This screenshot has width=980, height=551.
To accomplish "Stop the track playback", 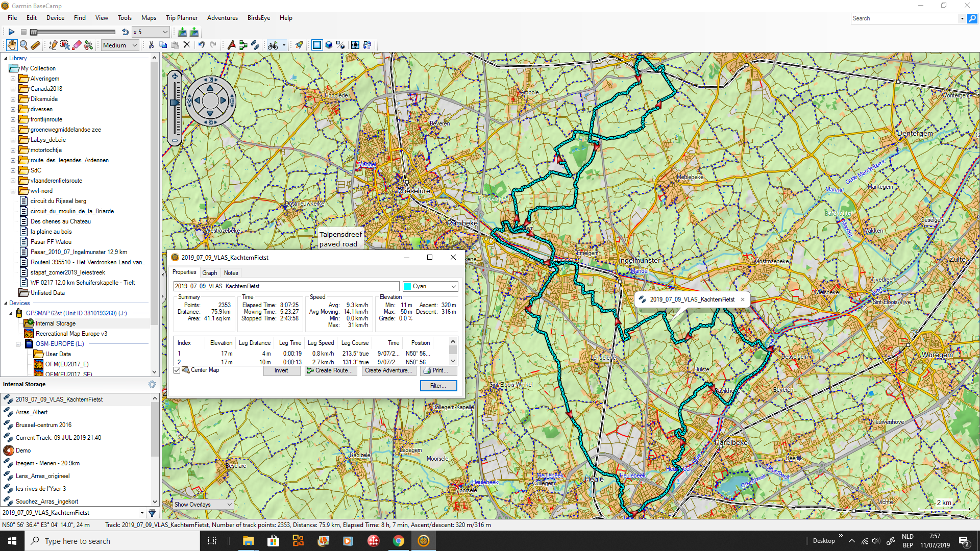I will [x=23, y=32].
